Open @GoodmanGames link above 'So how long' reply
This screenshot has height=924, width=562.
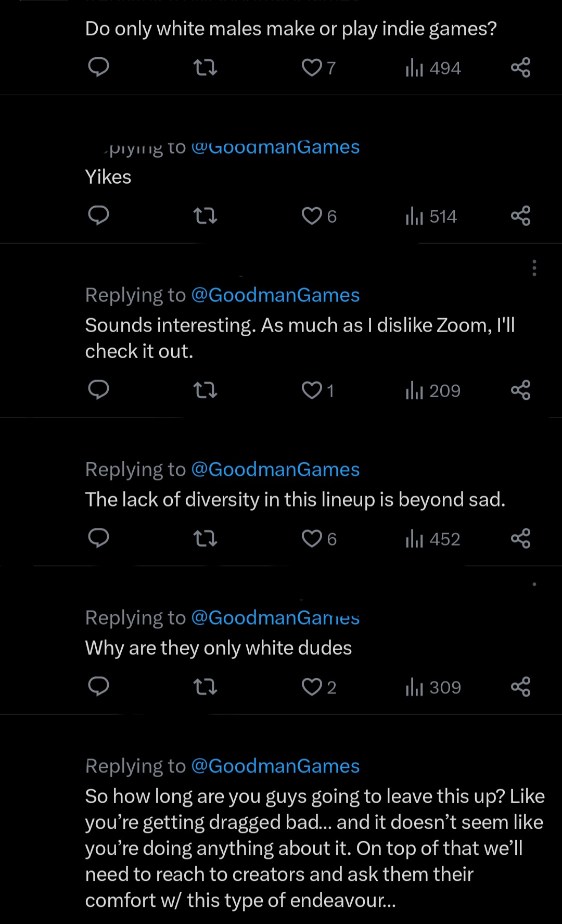tap(275, 766)
